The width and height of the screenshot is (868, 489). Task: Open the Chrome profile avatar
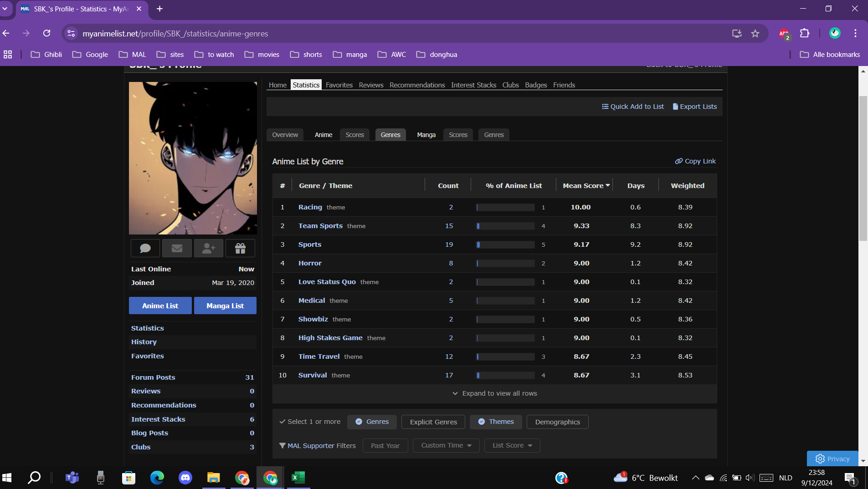835,33
